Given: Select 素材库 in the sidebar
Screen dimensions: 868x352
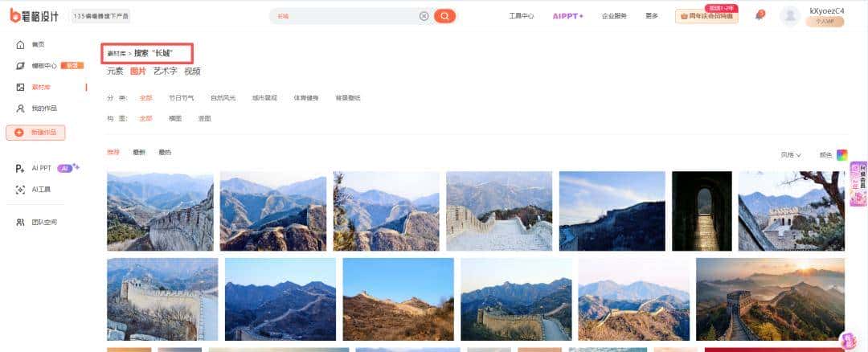Looking at the screenshot, I should point(41,88).
